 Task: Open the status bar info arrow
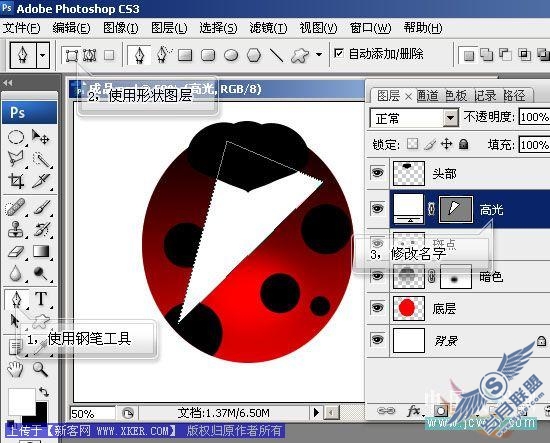(x=316, y=412)
